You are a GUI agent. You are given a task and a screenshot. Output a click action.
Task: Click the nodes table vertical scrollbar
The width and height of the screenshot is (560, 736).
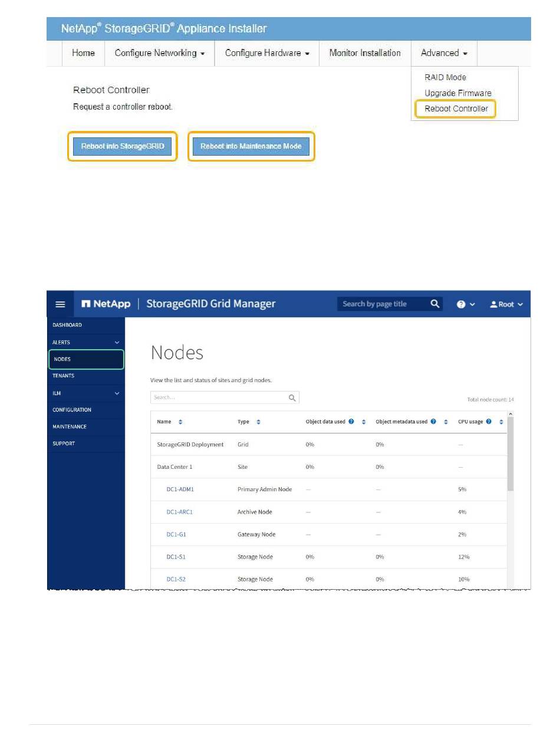[510, 454]
